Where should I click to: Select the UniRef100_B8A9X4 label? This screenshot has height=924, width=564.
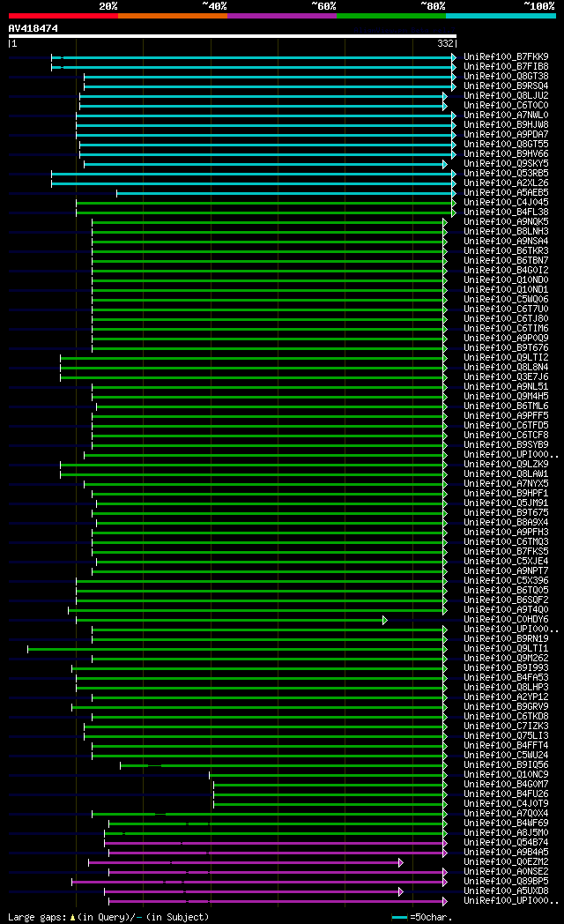(x=506, y=523)
